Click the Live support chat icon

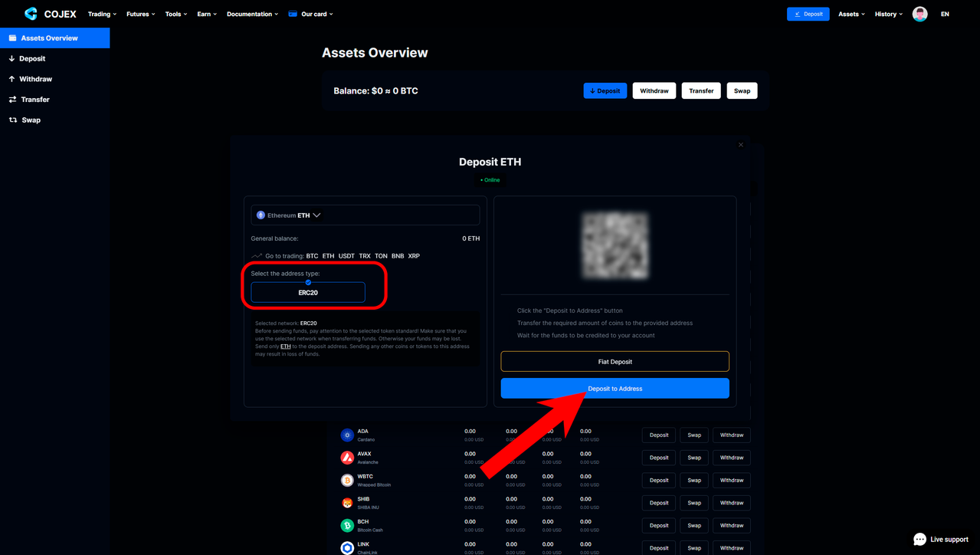[x=919, y=539]
